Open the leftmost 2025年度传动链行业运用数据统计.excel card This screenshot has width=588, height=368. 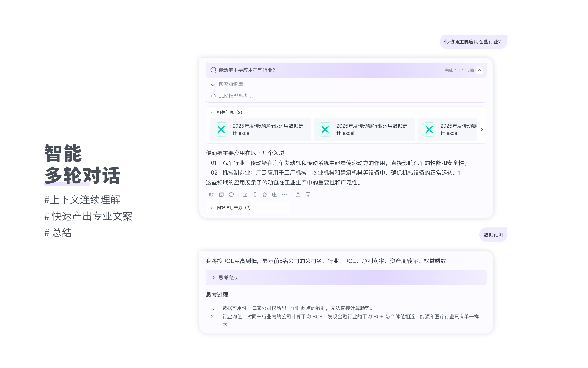pos(260,129)
